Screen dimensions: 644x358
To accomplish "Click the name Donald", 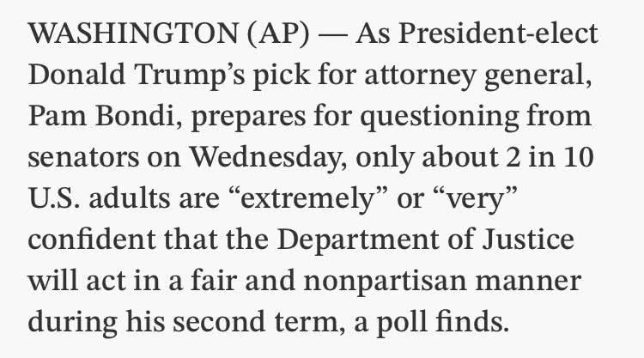I will 76,75.
